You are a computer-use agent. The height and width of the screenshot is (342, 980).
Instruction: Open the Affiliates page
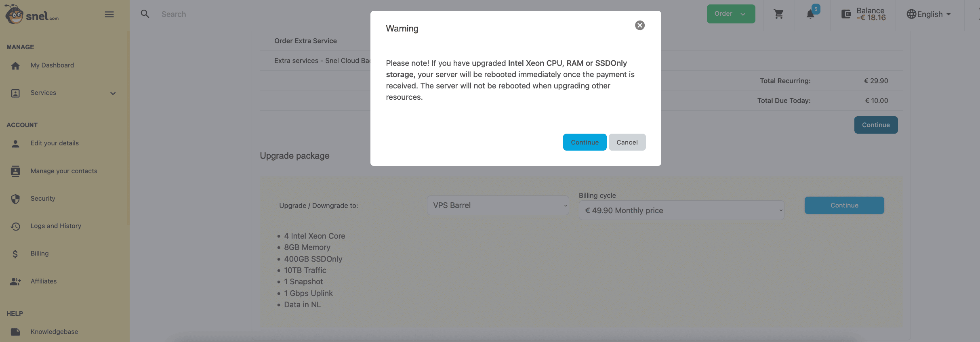point(44,281)
